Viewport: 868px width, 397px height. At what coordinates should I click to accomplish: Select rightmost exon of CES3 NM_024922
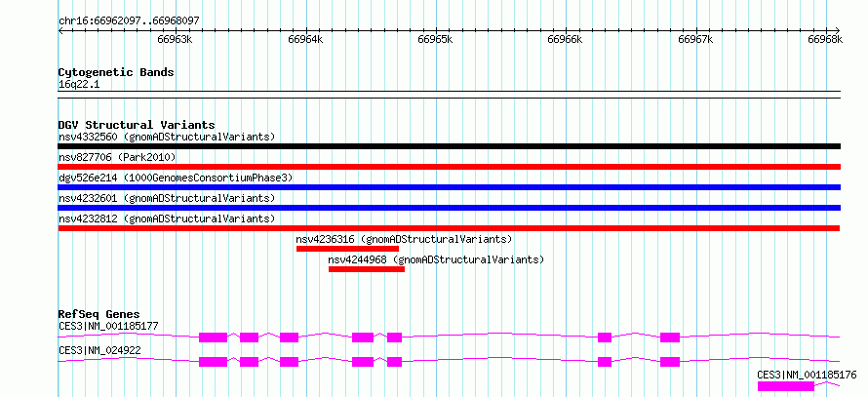670,362
